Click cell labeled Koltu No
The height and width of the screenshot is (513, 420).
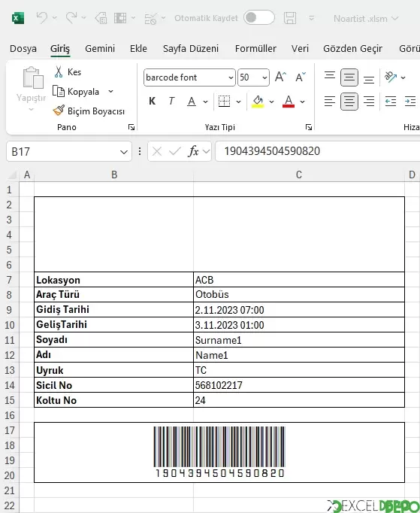point(113,400)
